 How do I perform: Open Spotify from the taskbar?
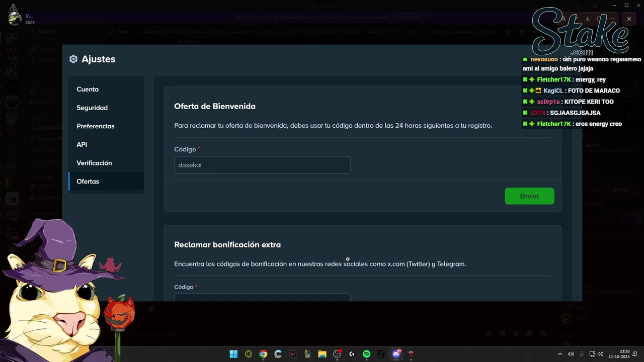click(366, 354)
